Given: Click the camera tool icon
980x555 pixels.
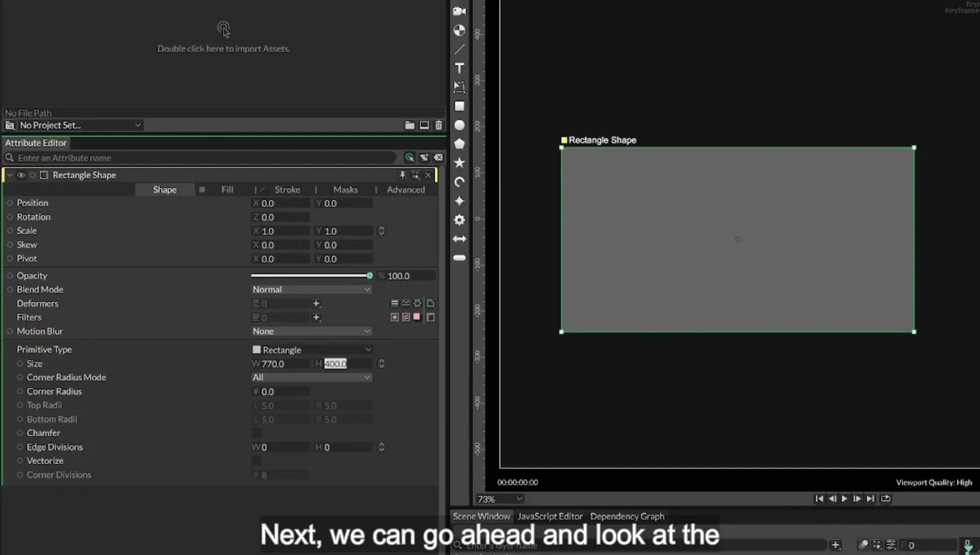Looking at the screenshot, I should point(459,11).
